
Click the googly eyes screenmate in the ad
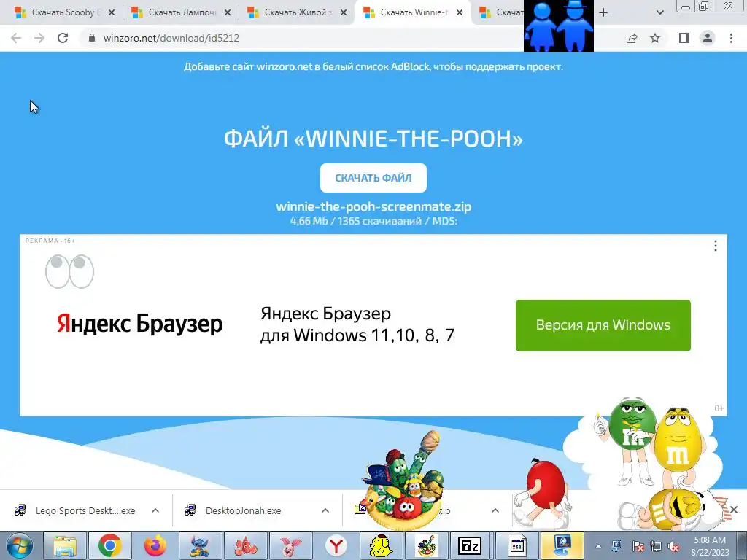(69, 271)
